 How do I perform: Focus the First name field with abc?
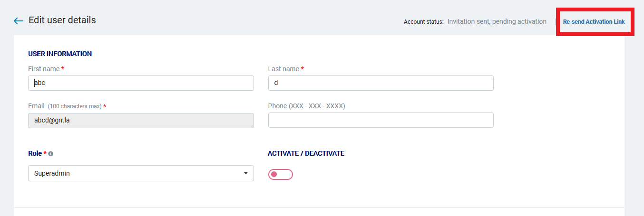[141, 83]
